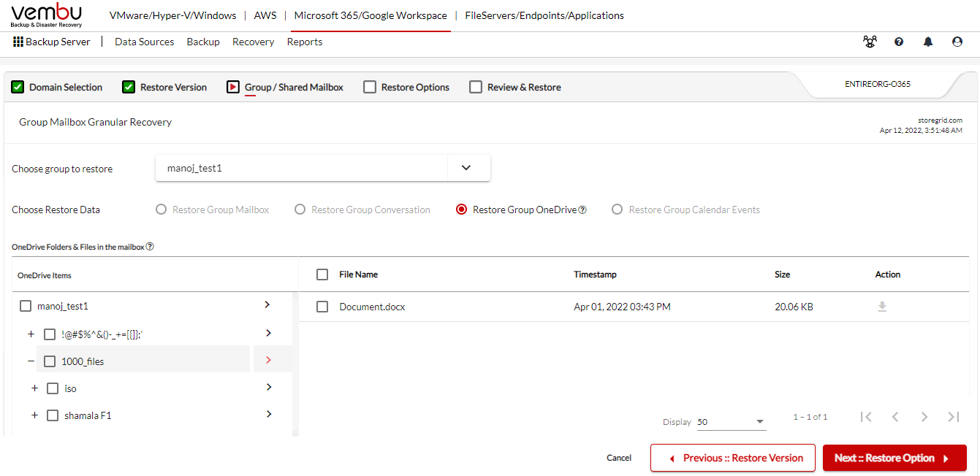The image size is (980, 476).
Task: Tick the select-all File Name header checkbox
Action: (322, 275)
